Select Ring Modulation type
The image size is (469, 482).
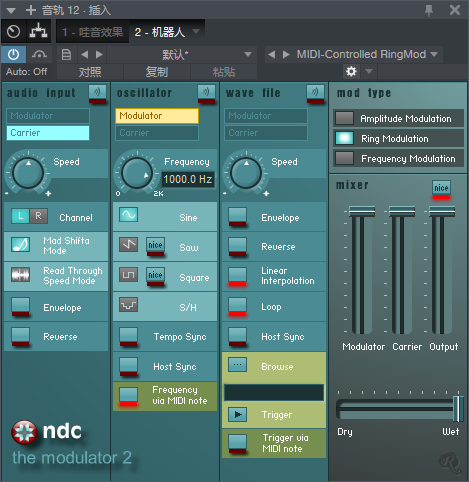(x=398, y=138)
